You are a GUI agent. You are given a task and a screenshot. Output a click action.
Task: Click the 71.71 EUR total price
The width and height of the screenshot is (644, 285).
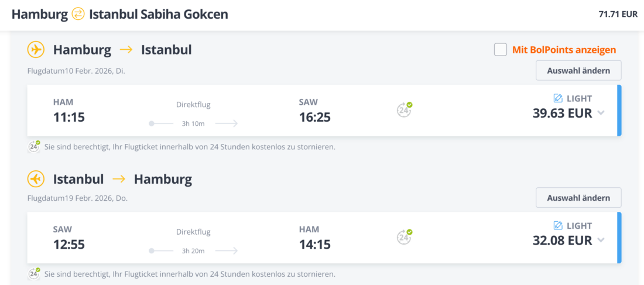(x=618, y=15)
